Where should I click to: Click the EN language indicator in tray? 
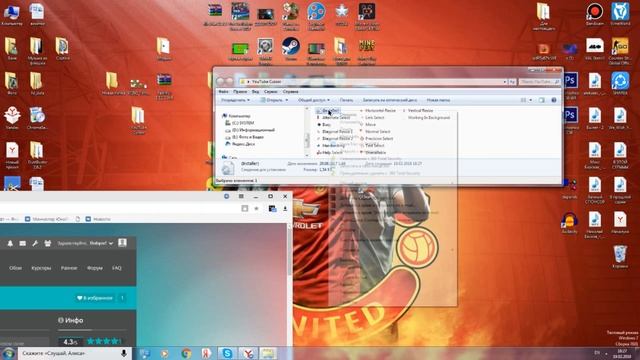tap(597, 352)
